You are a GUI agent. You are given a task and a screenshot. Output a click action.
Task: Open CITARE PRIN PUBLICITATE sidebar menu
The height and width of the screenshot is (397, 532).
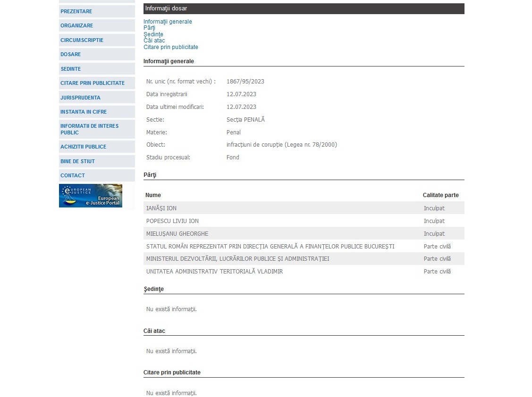(93, 83)
